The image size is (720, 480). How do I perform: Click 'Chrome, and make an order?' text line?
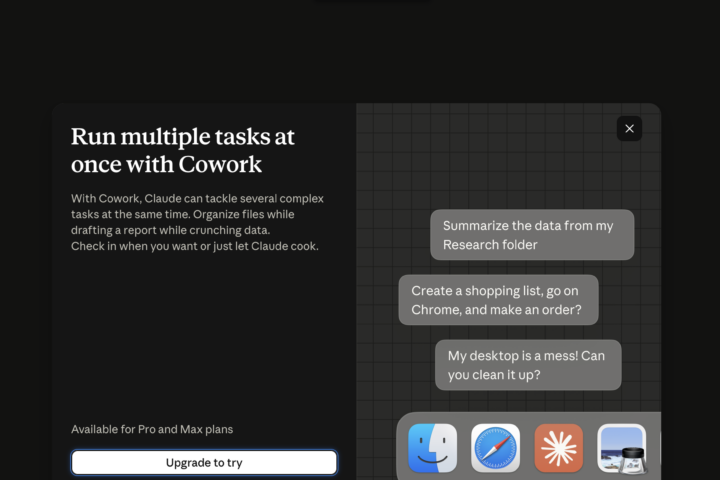pyautogui.click(x=496, y=310)
